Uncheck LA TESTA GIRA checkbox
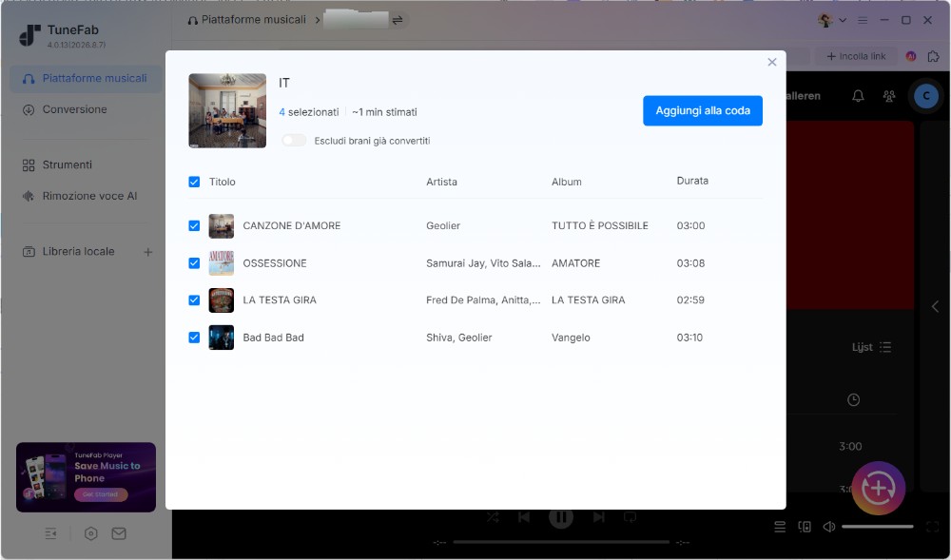The width and height of the screenshot is (951, 560). [x=194, y=300]
